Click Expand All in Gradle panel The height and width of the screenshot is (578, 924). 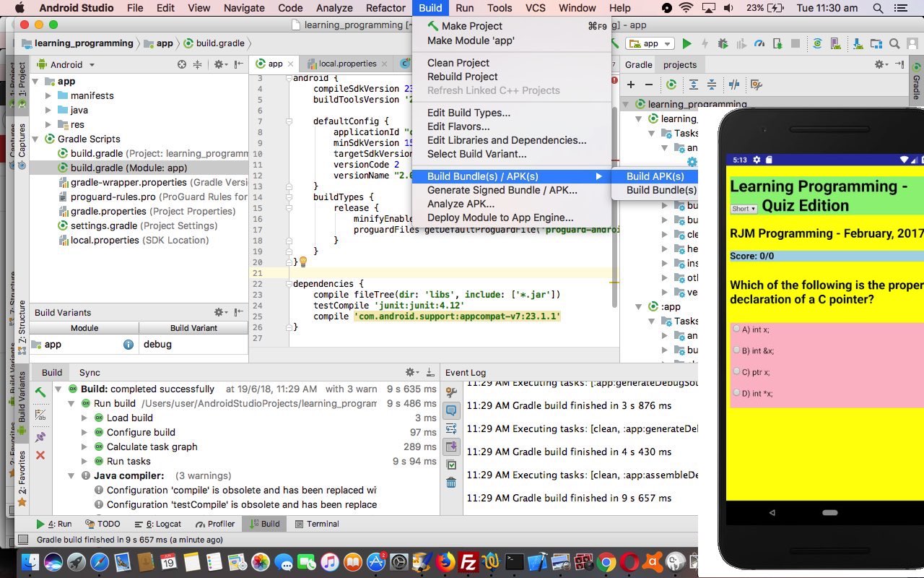point(694,85)
